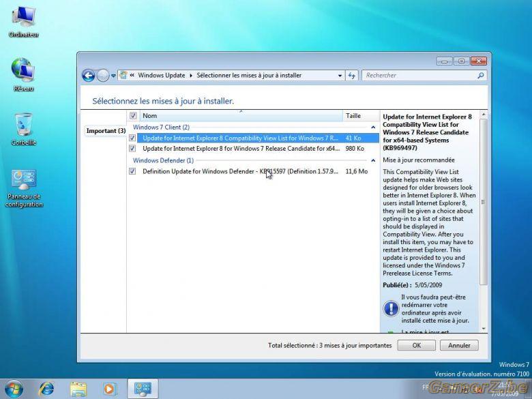532x399 pixels.
Task: Click the OK button
Action: coord(416,345)
